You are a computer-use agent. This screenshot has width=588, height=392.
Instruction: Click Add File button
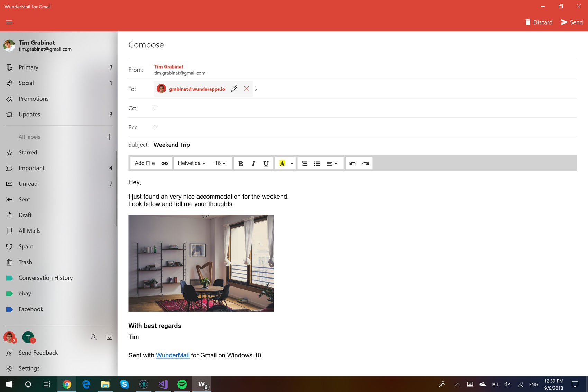[145, 163]
